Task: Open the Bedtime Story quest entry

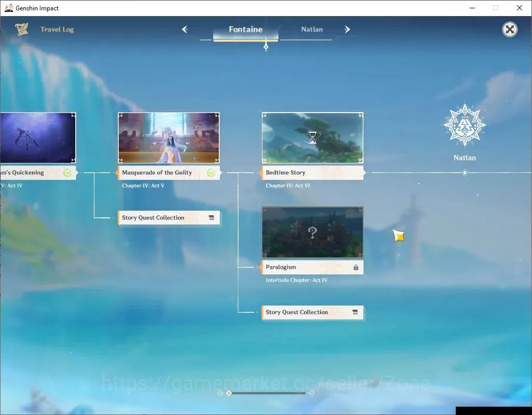Action: click(313, 173)
